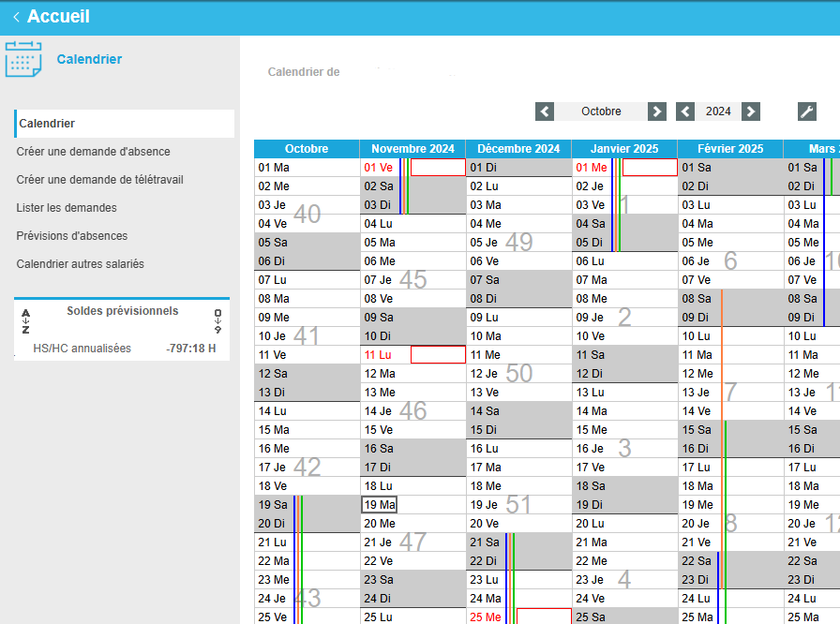The width and height of the screenshot is (840, 624).
Task: Choose Lister les demandes
Action: coord(67,208)
